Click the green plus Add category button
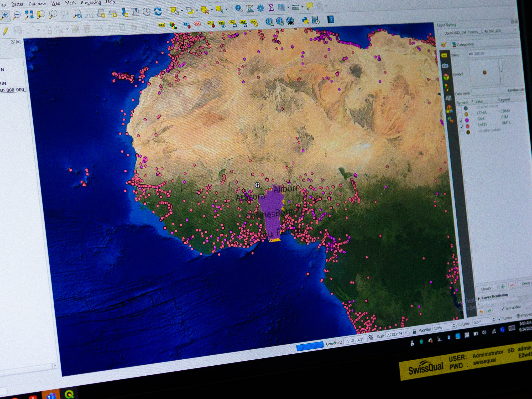 pyautogui.click(x=503, y=286)
